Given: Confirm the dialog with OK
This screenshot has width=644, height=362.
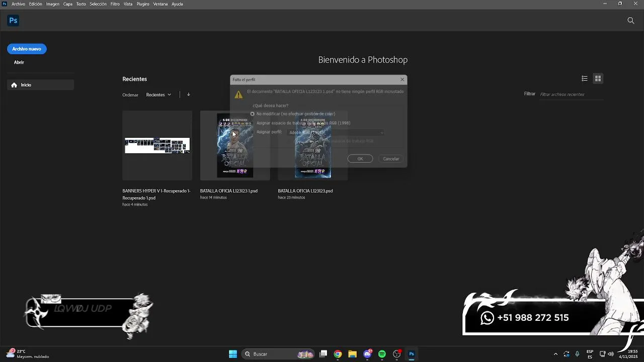Looking at the screenshot, I should pos(360,158).
